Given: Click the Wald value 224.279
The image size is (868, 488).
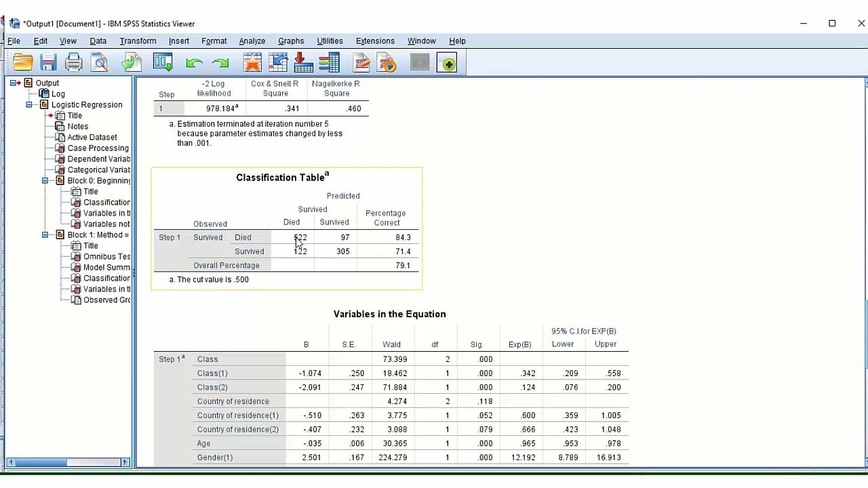Looking at the screenshot, I should pyautogui.click(x=393, y=457).
